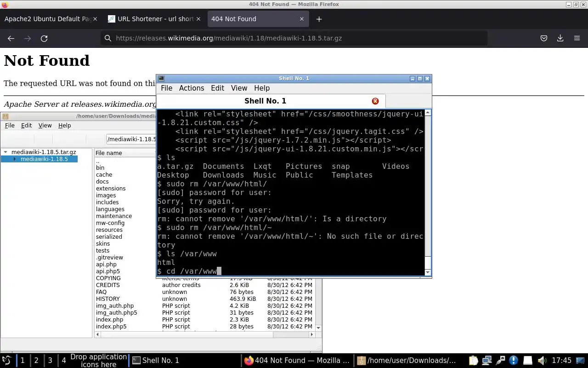The height and width of the screenshot is (368, 588).
Task: Open the terminal Edit menu
Action: pyautogui.click(x=217, y=88)
